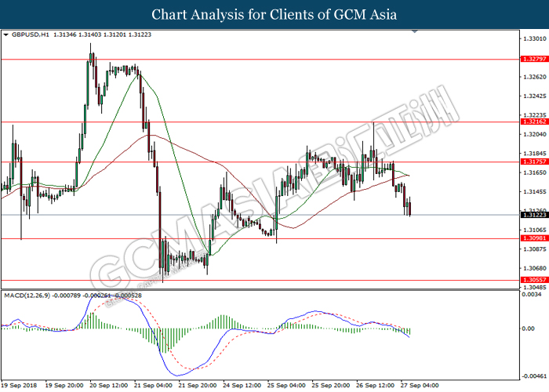Click the chart shift triangle marker at top
This screenshot has height=392, width=549.
pyautogui.click(x=415, y=31)
